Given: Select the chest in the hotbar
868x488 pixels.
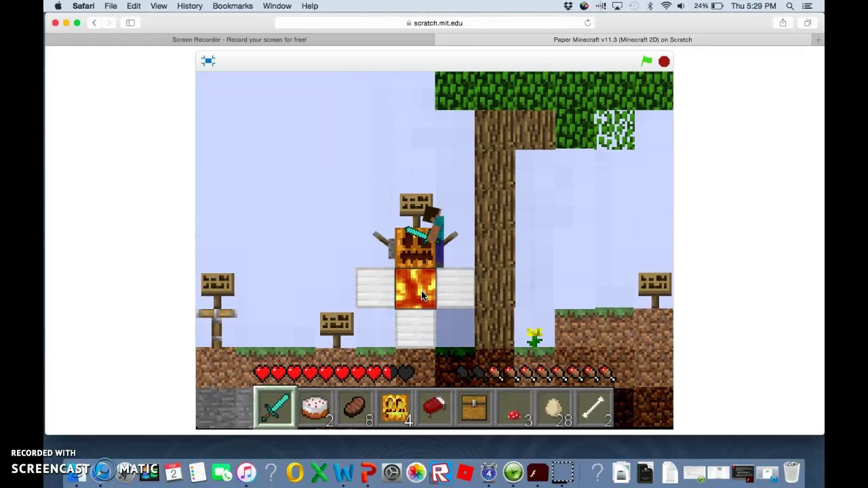Looking at the screenshot, I should [x=474, y=407].
